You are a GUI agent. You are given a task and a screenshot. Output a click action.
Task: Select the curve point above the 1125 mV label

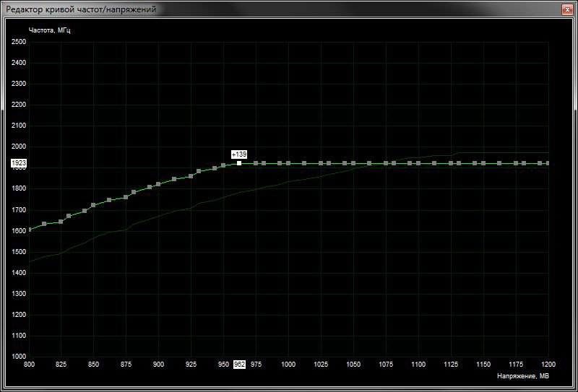pyautogui.click(x=450, y=163)
